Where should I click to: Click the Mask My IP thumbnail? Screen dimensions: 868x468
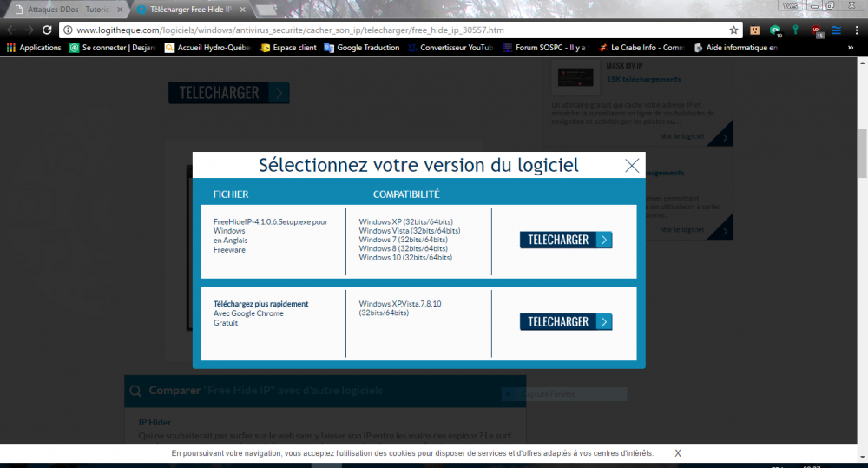575,77
